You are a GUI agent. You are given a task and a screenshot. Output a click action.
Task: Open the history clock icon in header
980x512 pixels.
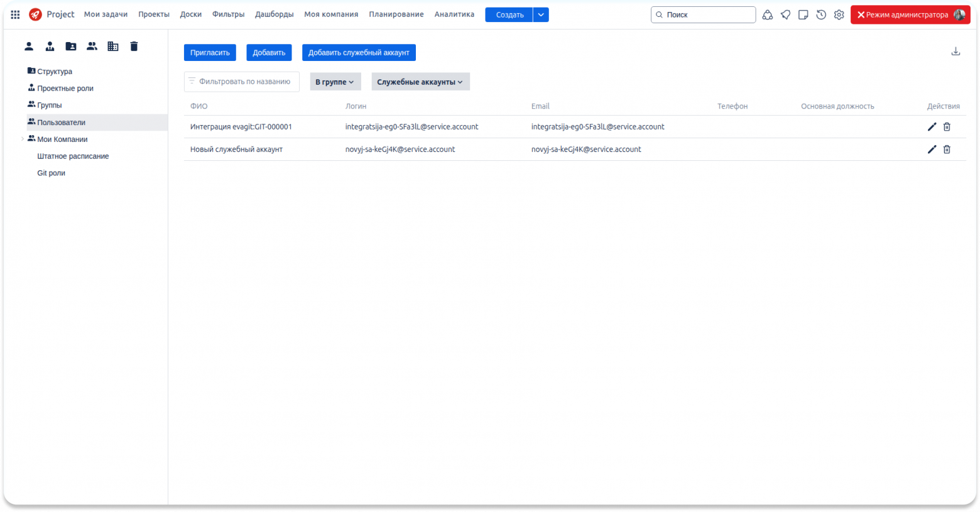click(821, 14)
